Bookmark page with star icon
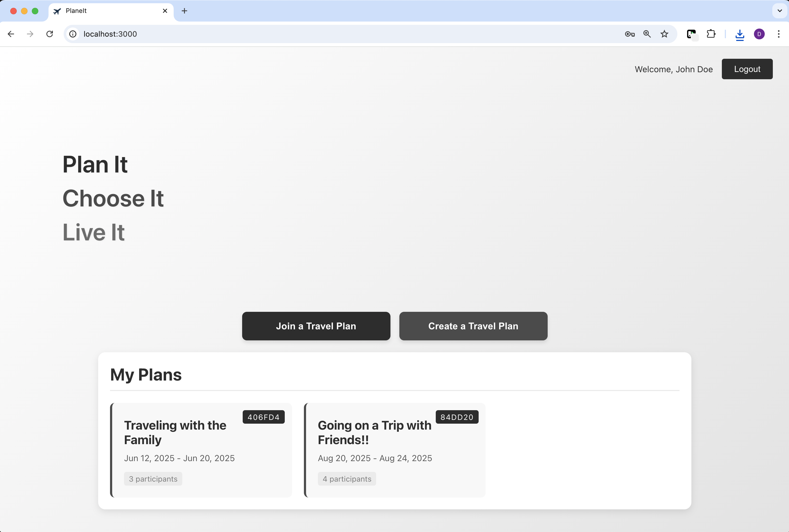The image size is (789, 532). pyautogui.click(x=664, y=34)
